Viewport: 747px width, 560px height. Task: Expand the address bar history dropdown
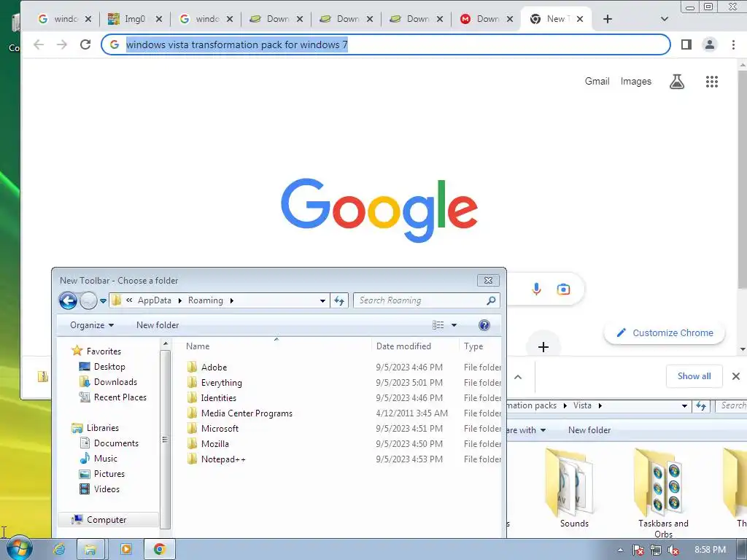[x=322, y=300]
